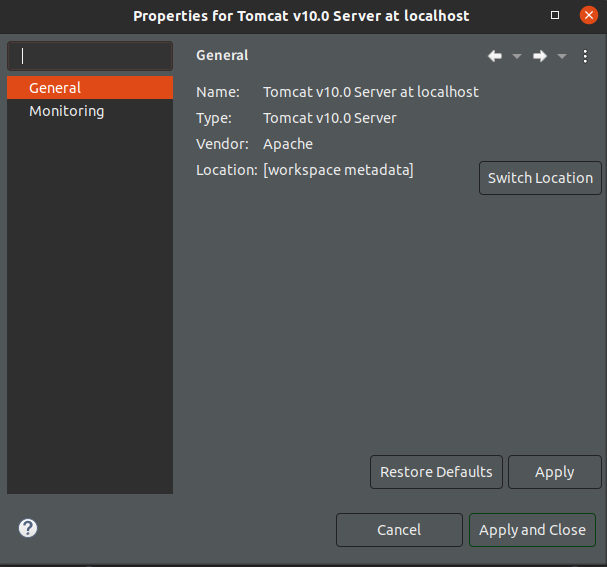Click Apply and Close
Viewport: 607px width, 567px height.
coord(532,530)
